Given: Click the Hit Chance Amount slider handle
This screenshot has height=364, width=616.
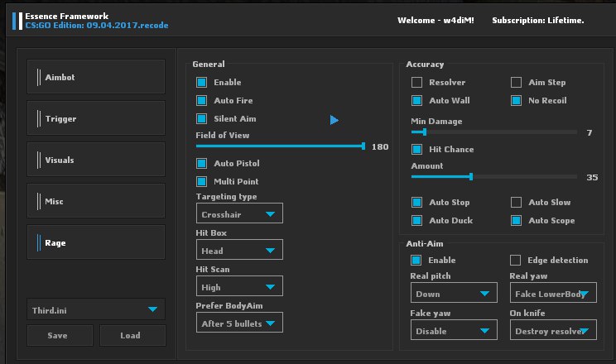Looking at the screenshot, I should coord(471,176).
